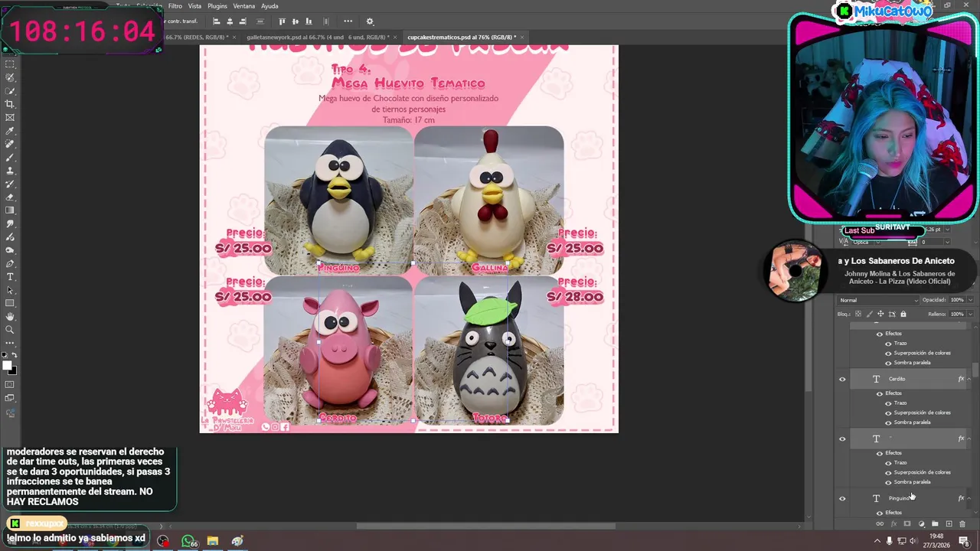
Task: Open the Vista menu
Action: pyautogui.click(x=194, y=6)
